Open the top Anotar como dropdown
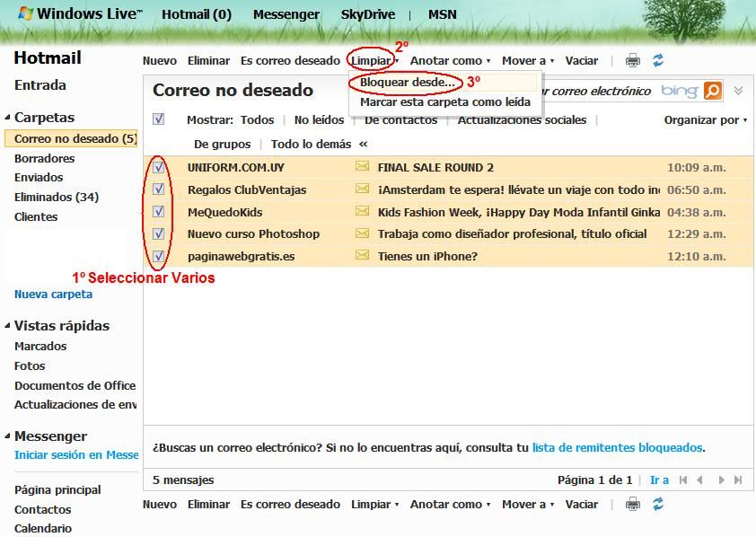 coord(451,61)
